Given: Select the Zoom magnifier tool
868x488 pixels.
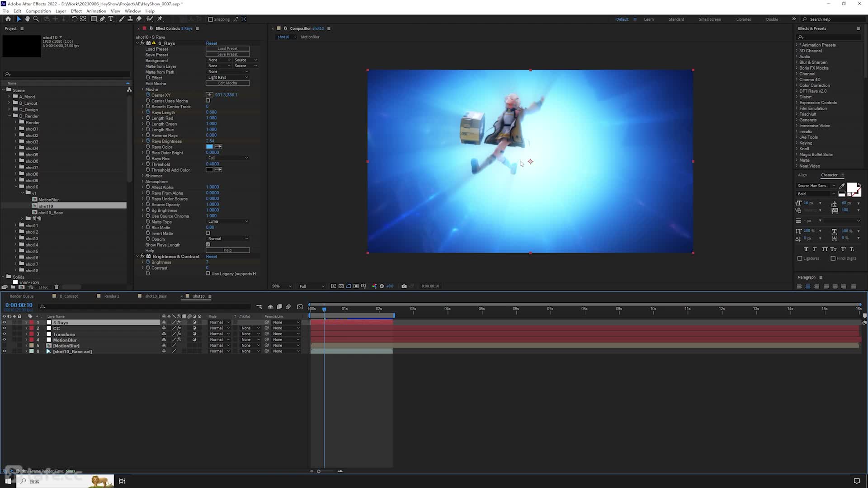Looking at the screenshot, I should tap(36, 19).
